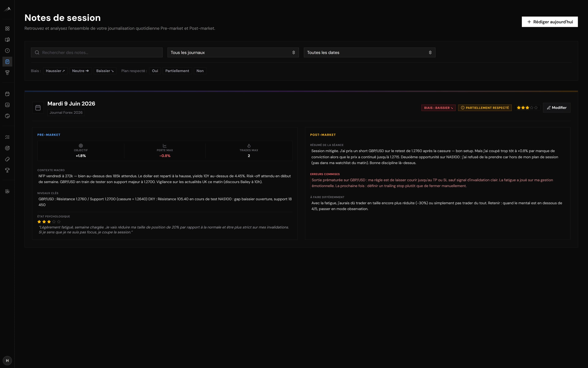Filter plan respected by Oui
This screenshot has width=588, height=368.
pos(155,71)
